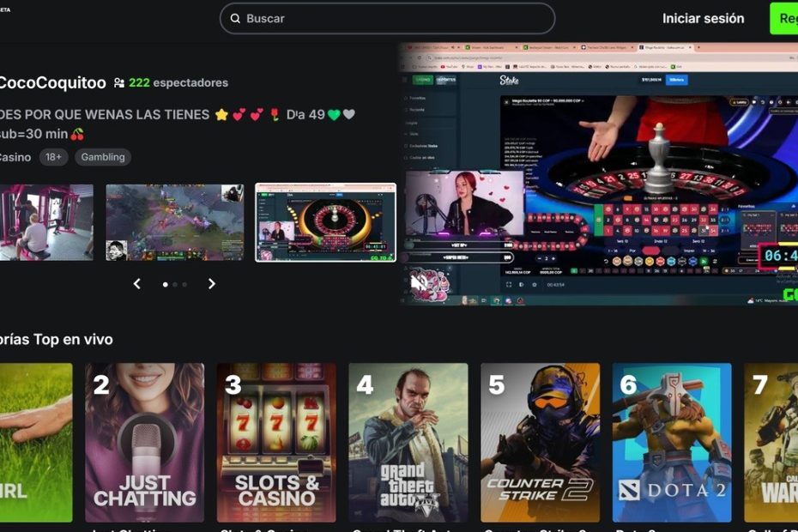
Task: Open the IRL category card
Action: 36,443
